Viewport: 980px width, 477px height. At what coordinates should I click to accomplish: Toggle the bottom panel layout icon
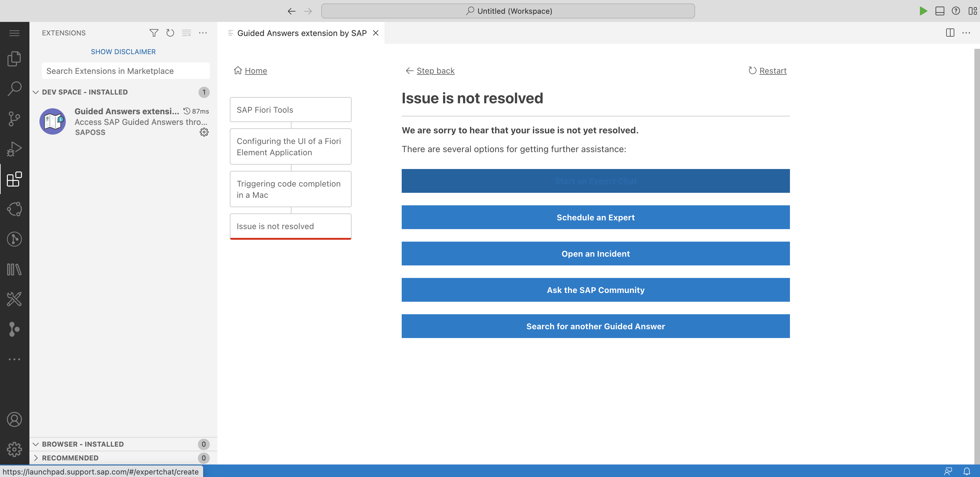coord(940,11)
